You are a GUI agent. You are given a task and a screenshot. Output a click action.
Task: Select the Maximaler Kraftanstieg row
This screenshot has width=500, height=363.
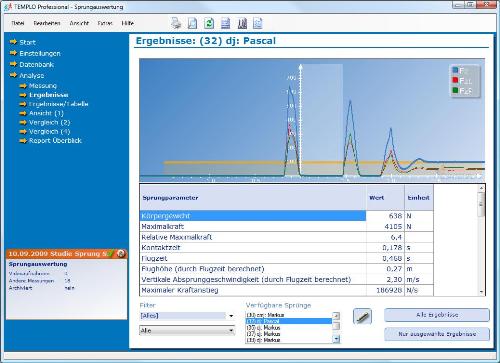point(287,290)
